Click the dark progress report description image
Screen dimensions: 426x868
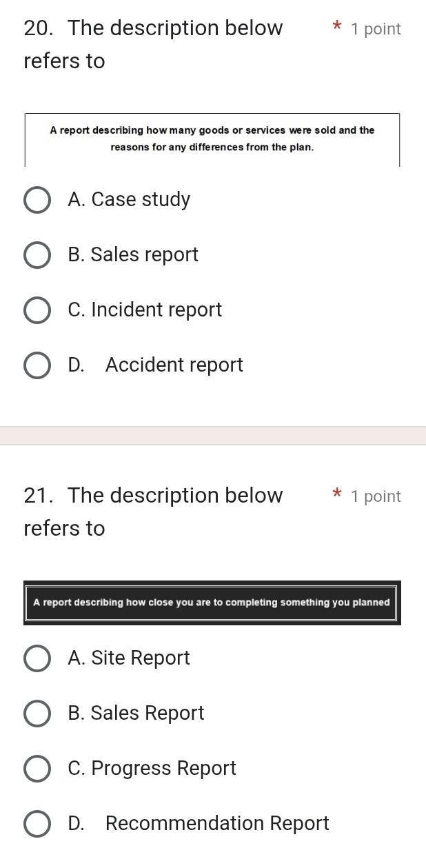click(x=212, y=602)
